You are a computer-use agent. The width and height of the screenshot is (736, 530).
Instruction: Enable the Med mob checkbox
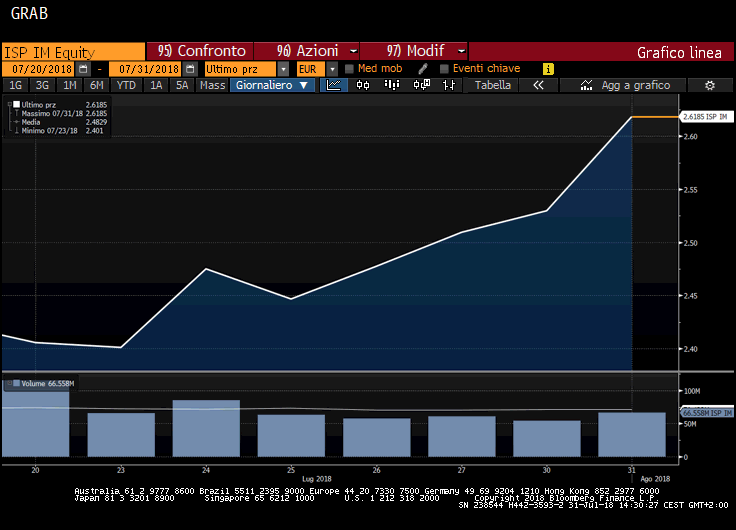(349, 69)
